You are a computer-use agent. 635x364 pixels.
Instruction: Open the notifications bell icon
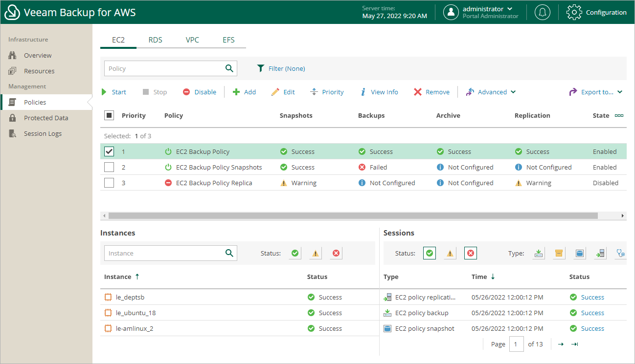click(542, 12)
